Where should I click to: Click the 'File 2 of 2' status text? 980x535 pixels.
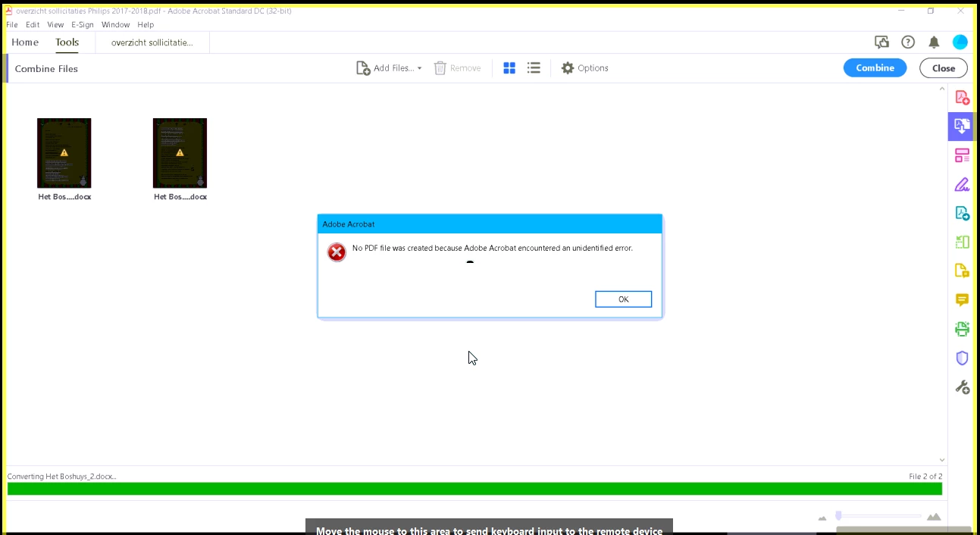925,477
